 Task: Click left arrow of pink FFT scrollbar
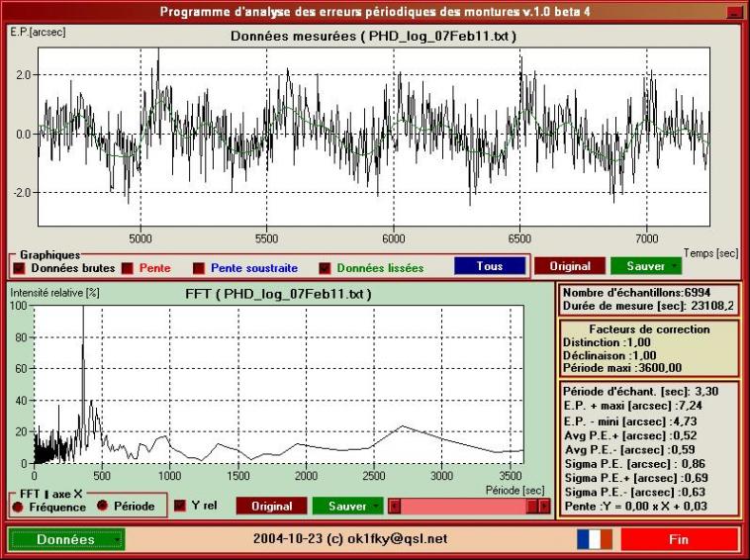pyautogui.click(x=394, y=506)
